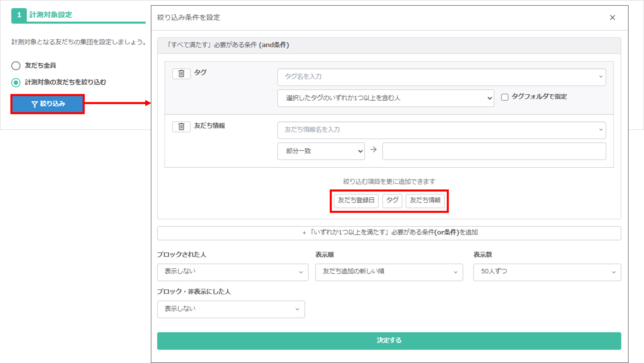Click the blue 絞り込み filter button
644x363 pixels.
pos(47,104)
